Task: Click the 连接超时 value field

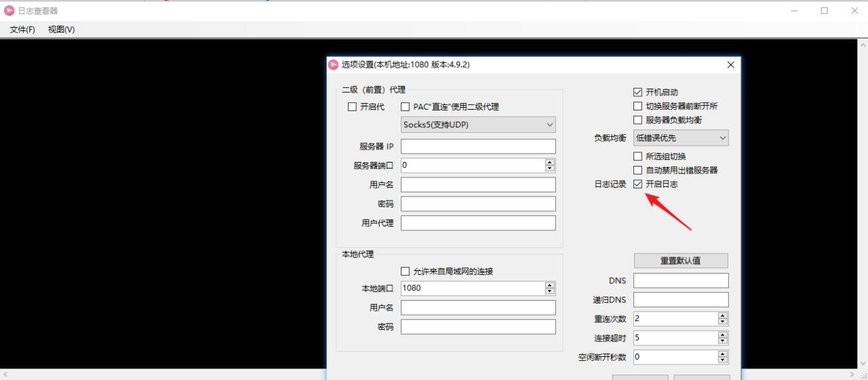Action: [x=675, y=337]
